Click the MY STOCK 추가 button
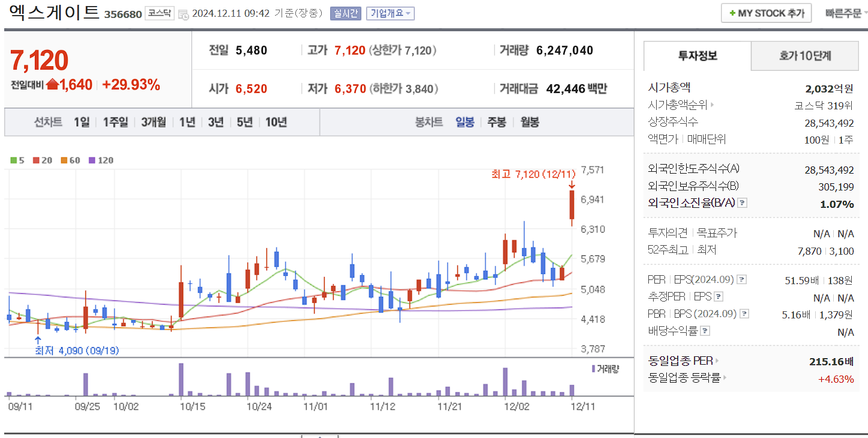The height and width of the screenshot is (438, 868). pos(766,12)
